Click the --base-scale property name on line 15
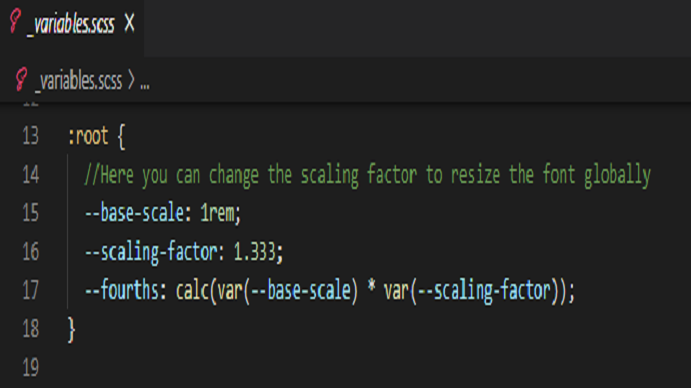 (134, 213)
